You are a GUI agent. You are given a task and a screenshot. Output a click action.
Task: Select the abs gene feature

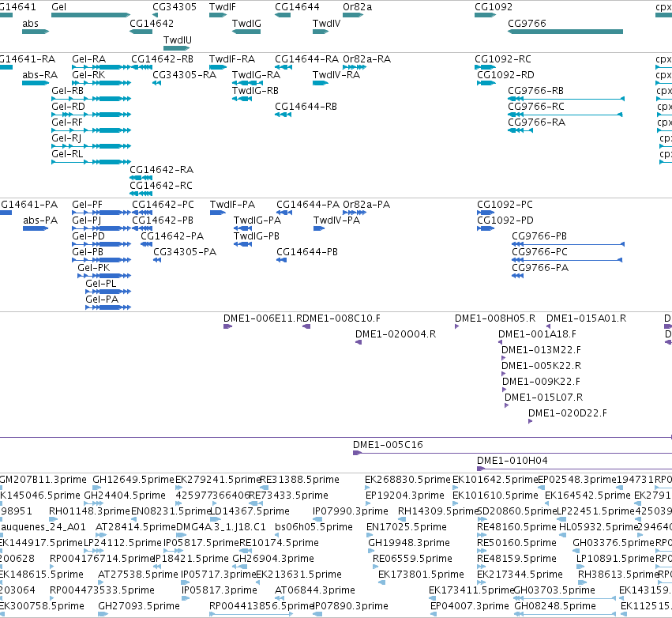point(36,32)
